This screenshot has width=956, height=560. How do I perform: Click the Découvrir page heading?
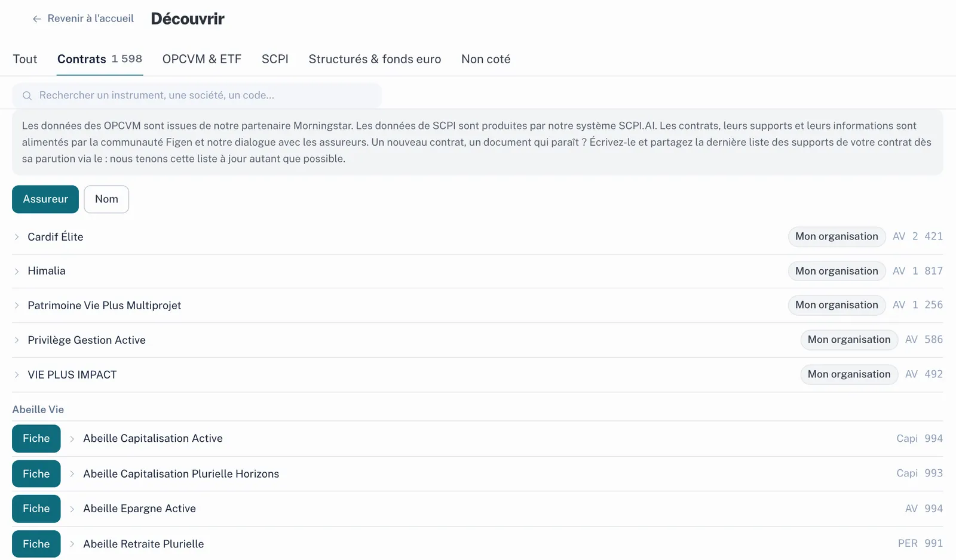point(188,19)
